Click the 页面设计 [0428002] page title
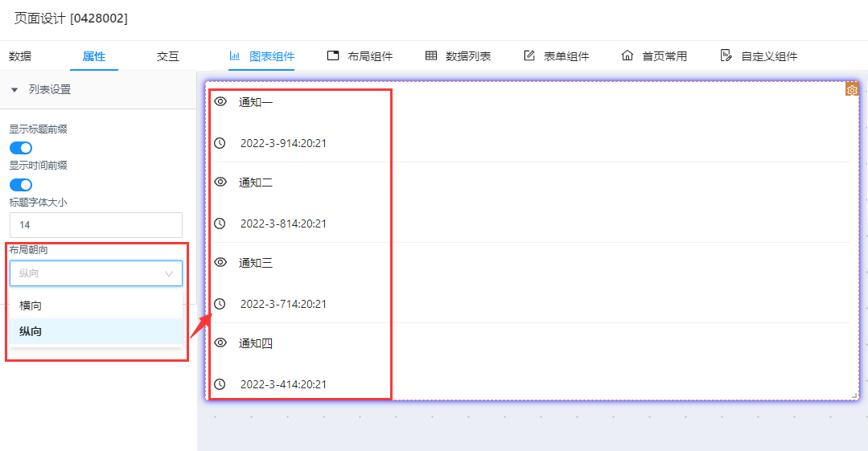 pos(71,18)
